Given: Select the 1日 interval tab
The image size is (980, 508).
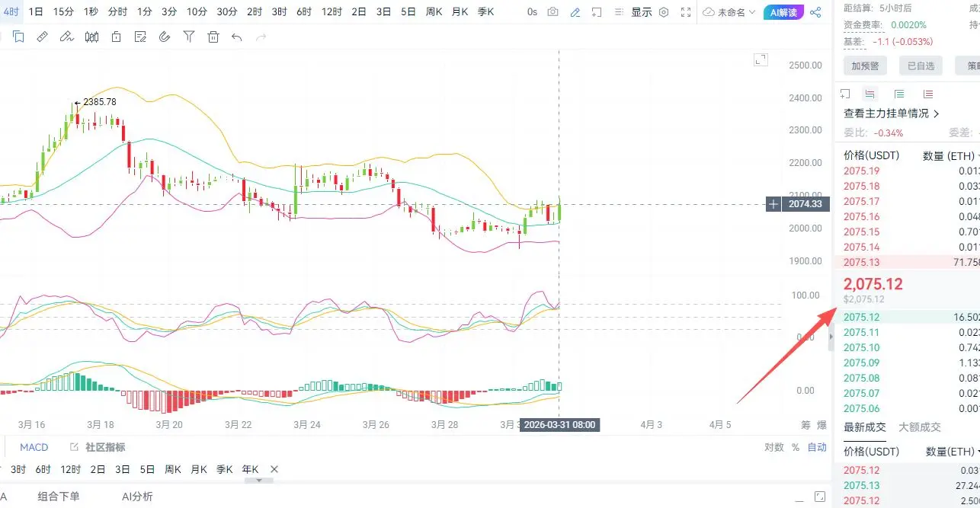Looking at the screenshot, I should coord(35,12).
